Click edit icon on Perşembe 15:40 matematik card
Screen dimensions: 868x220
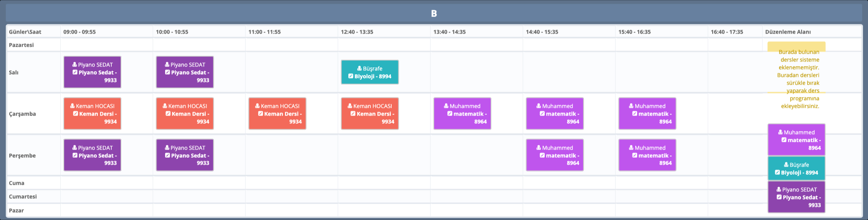pyautogui.click(x=634, y=155)
